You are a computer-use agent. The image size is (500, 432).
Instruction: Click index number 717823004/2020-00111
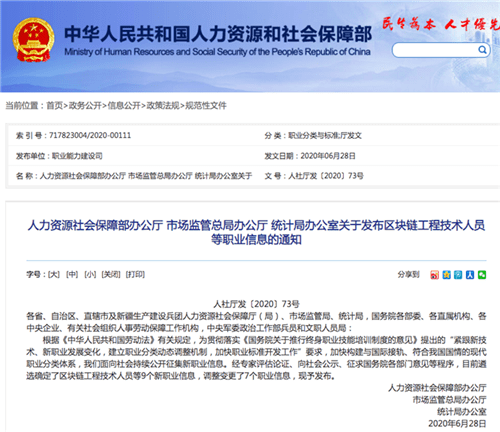(x=90, y=135)
